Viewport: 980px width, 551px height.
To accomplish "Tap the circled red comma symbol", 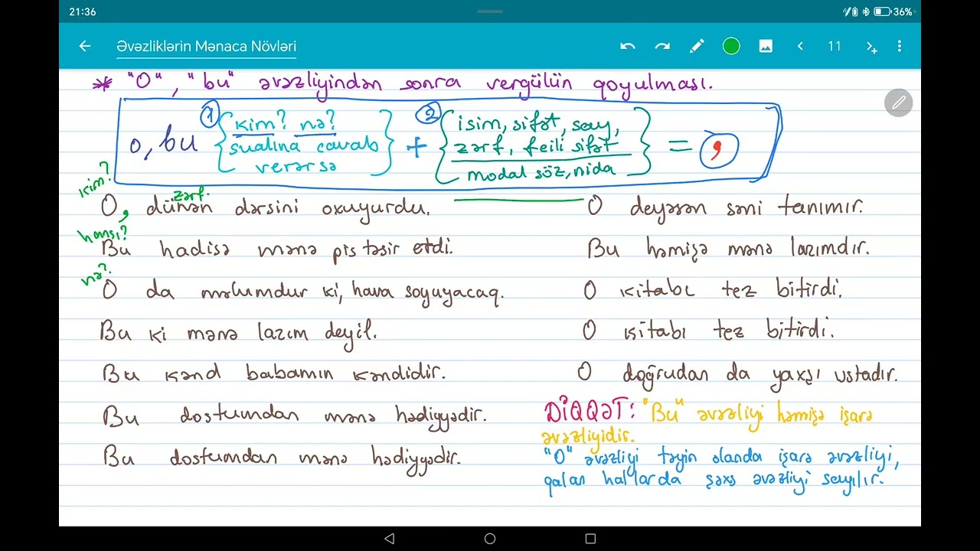I will (719, 150).
